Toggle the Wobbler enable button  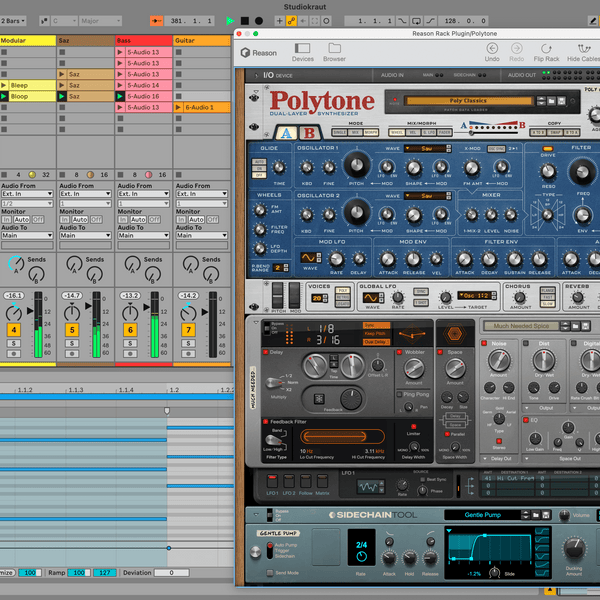pyautogui.click(x=399, y=352)
